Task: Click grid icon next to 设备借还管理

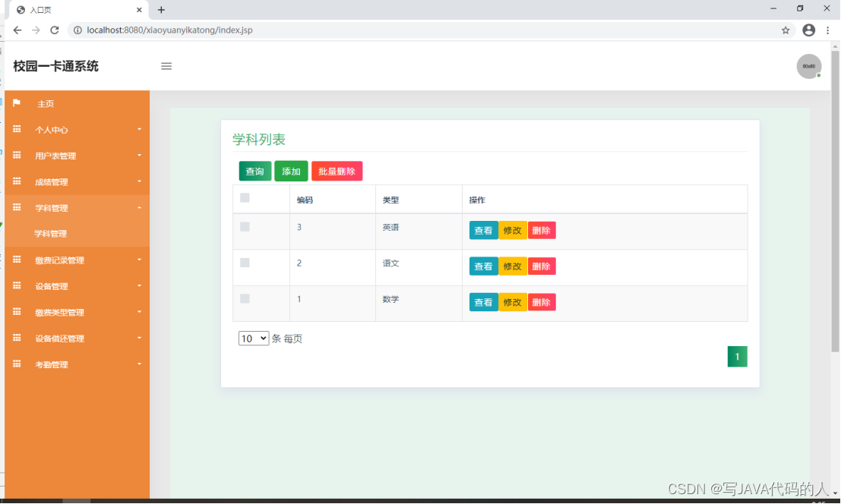Action: [17, 338]
